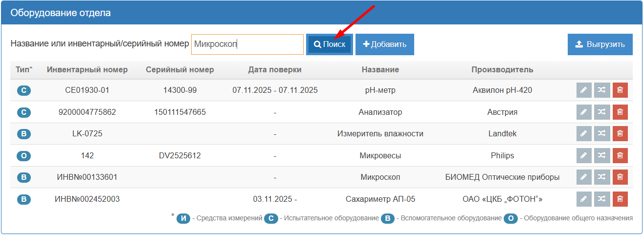
Task: Sort by the Инвентарный номер column header
Action: [87, 70]
